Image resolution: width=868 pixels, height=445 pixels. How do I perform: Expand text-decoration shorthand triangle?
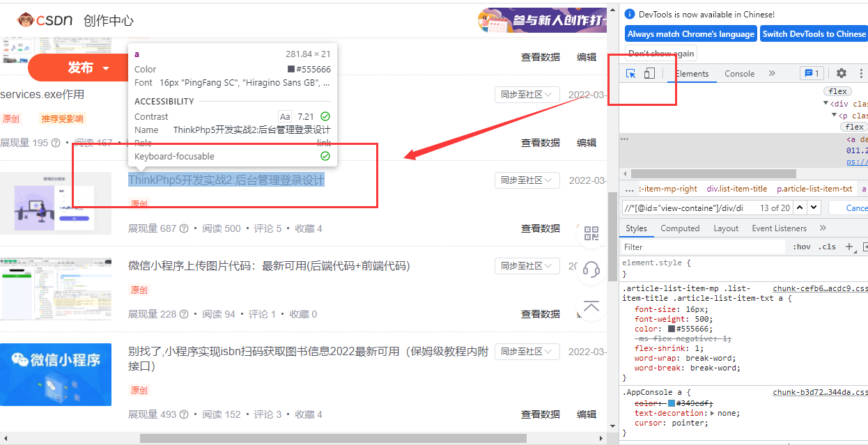[x=712, y=413]
